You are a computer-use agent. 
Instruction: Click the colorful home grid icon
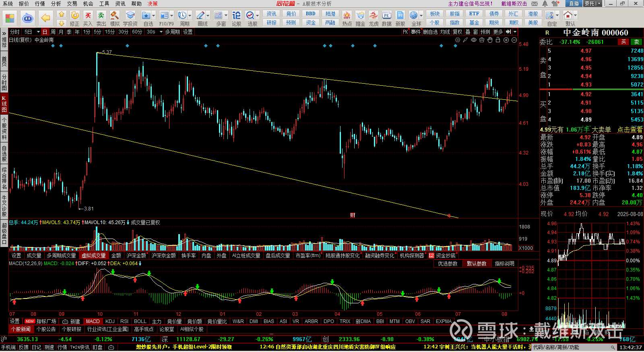(10, 18)
